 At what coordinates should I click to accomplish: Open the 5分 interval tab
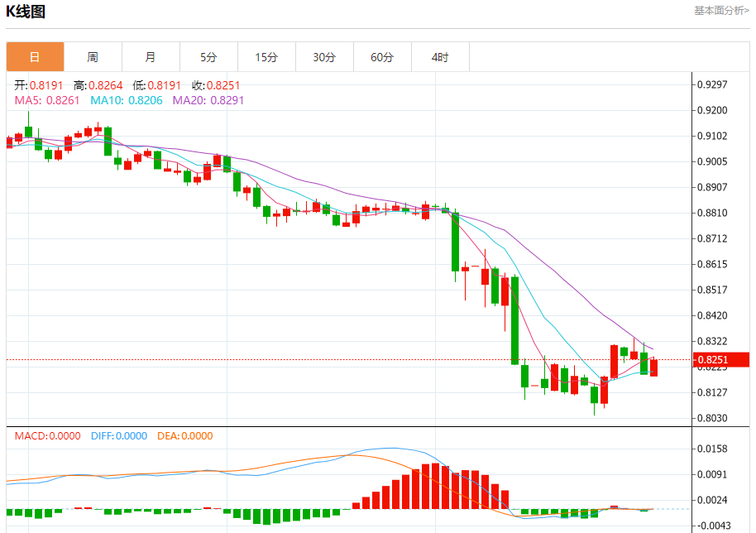208,57
